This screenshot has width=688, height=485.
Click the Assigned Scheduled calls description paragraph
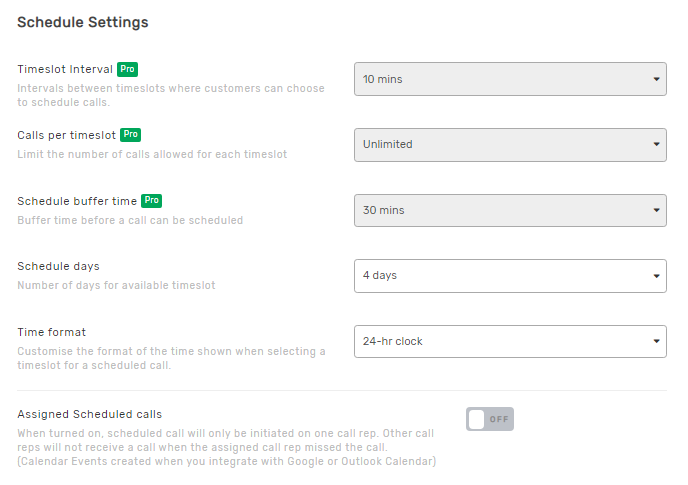226,447
